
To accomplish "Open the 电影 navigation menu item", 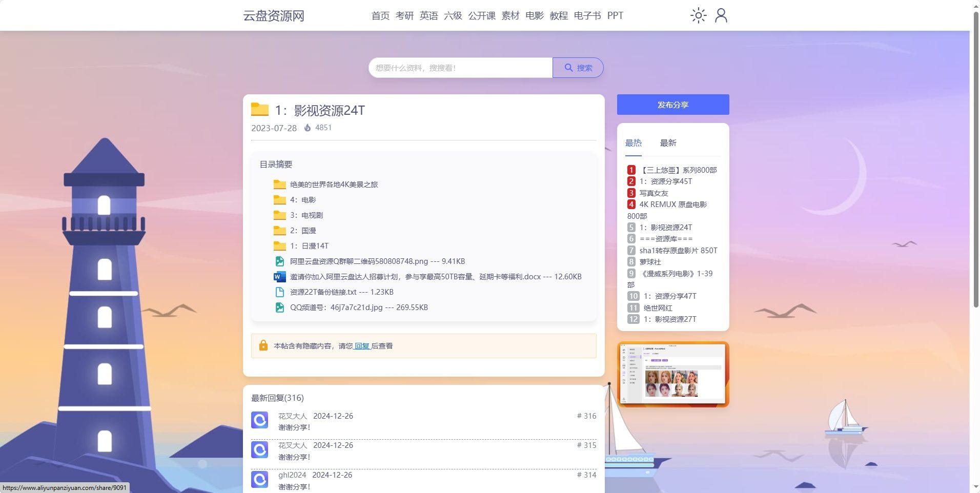I will (534, 15).
